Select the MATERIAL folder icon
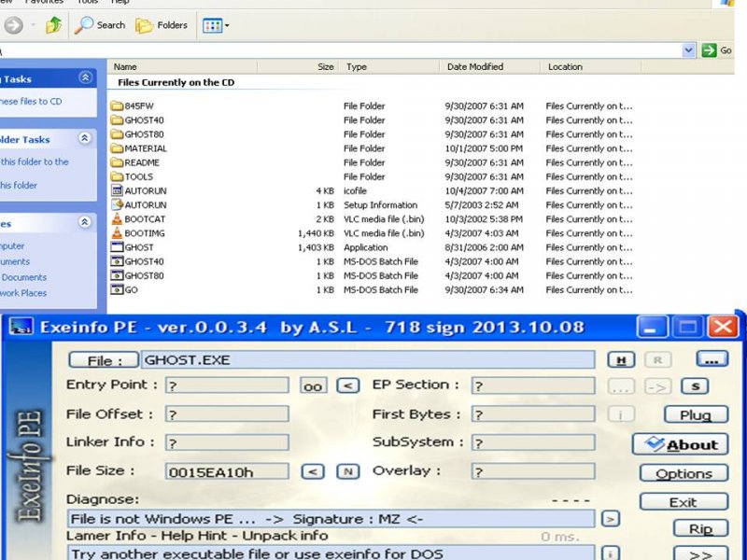 point(117,148)
